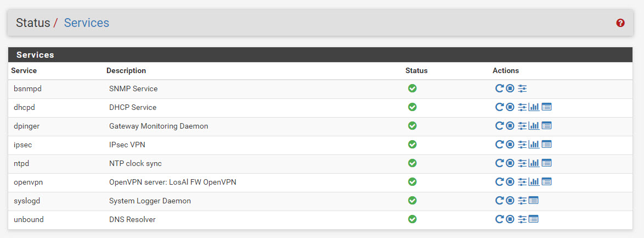Screen dimensions: 644x238
Task: Open related status chart for dpinger
Action: [x=534, y=125]
